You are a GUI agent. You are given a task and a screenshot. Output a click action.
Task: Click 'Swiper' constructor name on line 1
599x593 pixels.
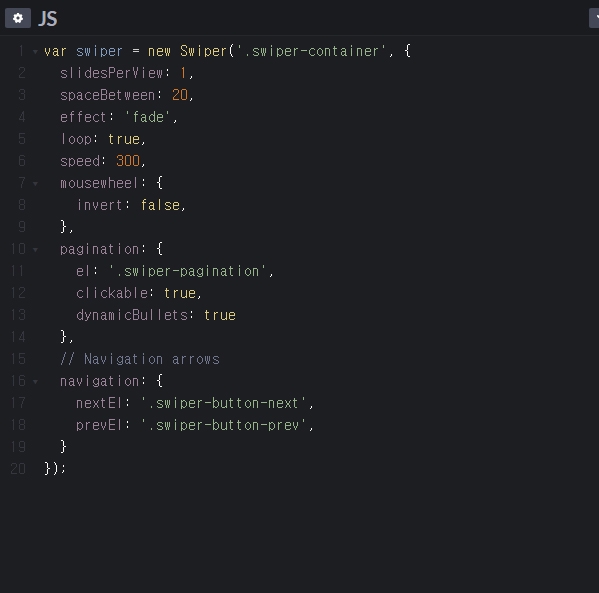[x=204, y=51]
